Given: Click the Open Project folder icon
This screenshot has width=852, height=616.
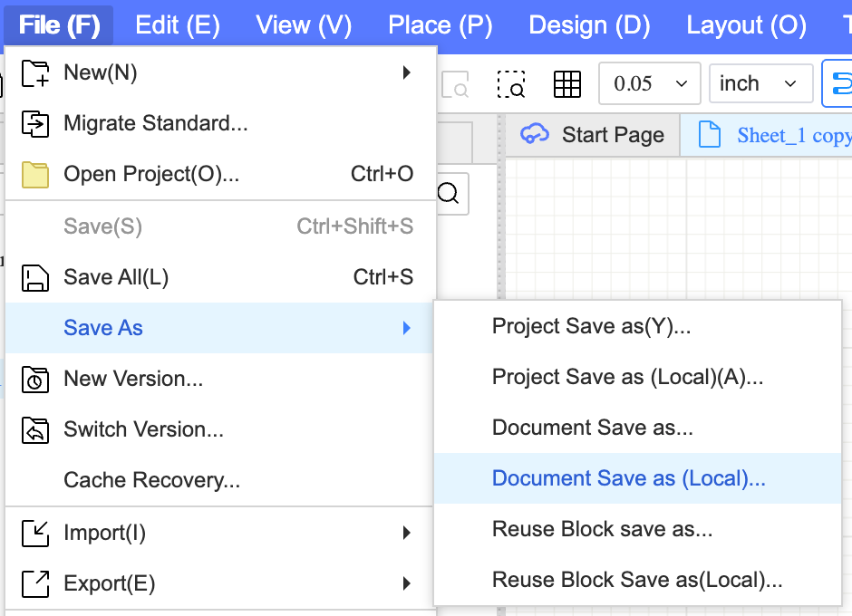Looking at the screenshot, I should (34, 174).
